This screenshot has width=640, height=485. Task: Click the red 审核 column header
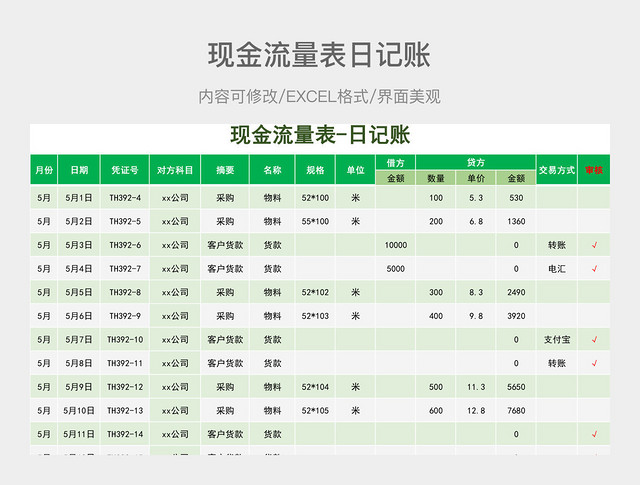point(594,169)
